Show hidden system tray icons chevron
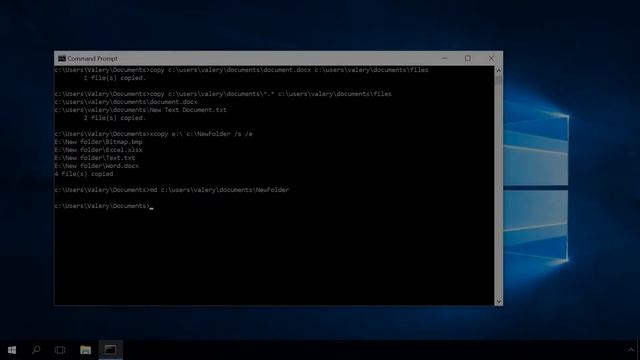The height and width of the screenshot is (360, 640). pos(631,350)
